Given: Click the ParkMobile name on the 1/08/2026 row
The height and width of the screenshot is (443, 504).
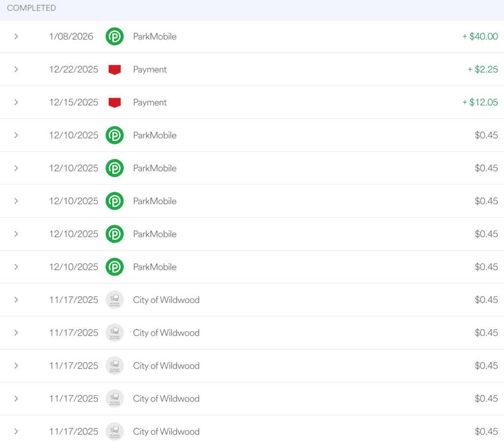Looking at the screenshot, I should (155, 36).
